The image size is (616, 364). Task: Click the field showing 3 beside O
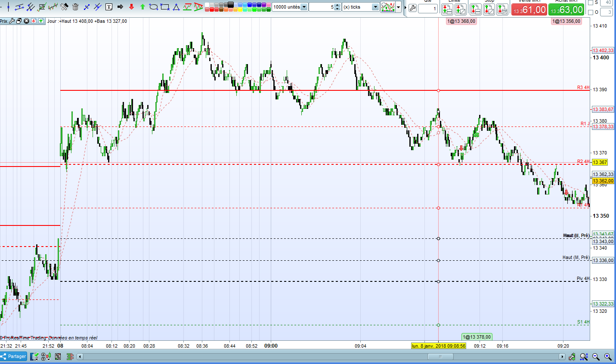[606, 12]
